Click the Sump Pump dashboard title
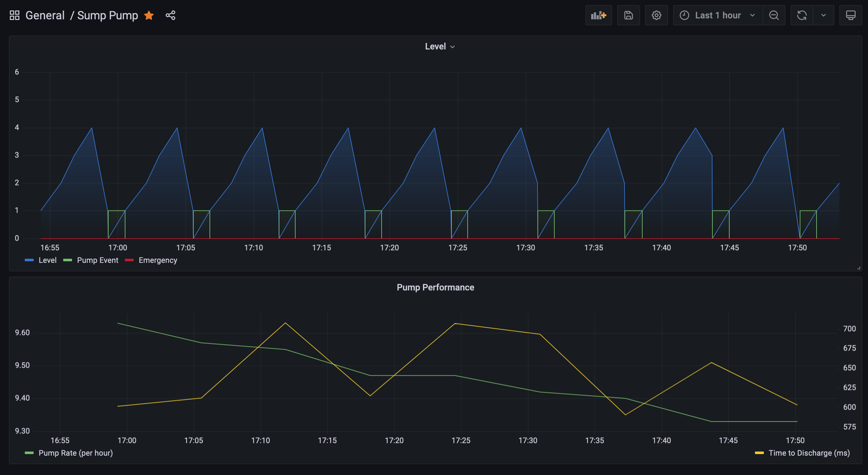This screenshot has width=868, height=475. (x=108, y=15)
